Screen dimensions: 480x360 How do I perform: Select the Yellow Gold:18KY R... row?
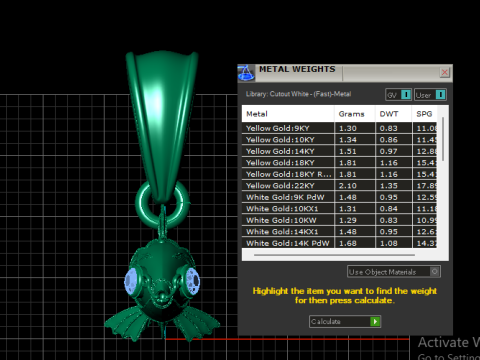click(x=339, y=174)
